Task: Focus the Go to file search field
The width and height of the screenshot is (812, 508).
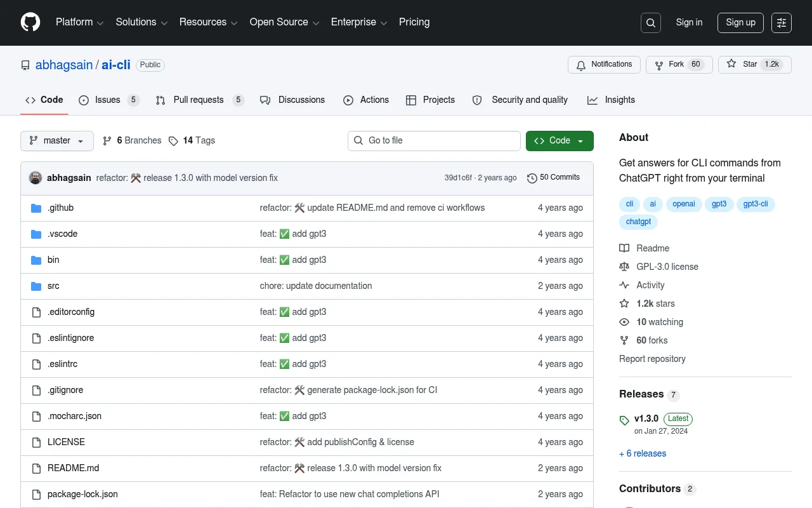Action: click(434, 141)
